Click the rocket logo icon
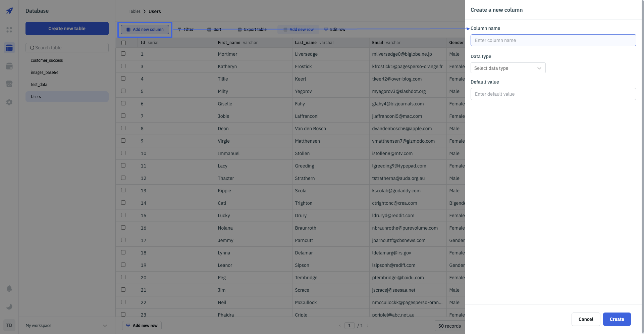644x334 pixels. 9,11
